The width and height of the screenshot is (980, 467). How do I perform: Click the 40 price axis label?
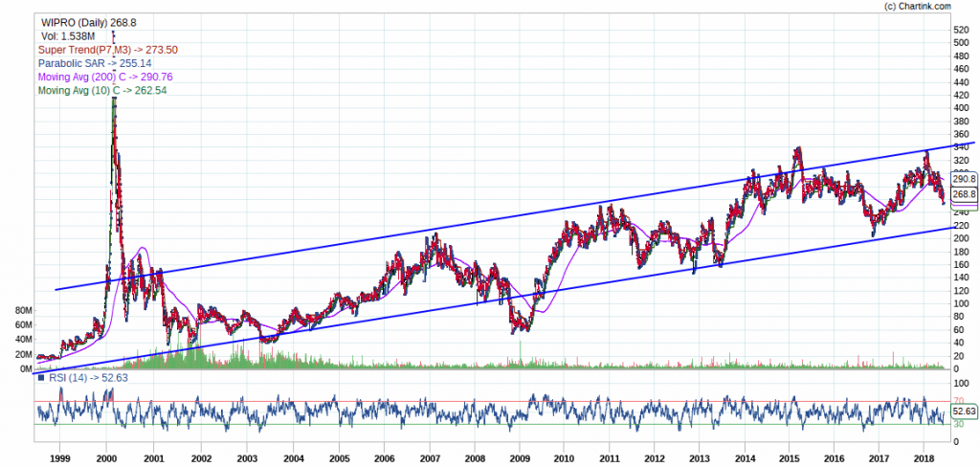(957, 343)
